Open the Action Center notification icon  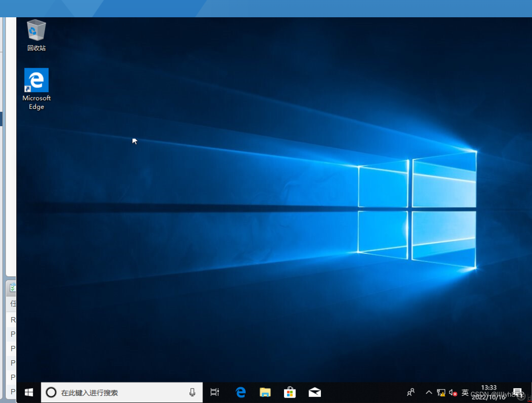pyautogui.click(x=518, y=392)
